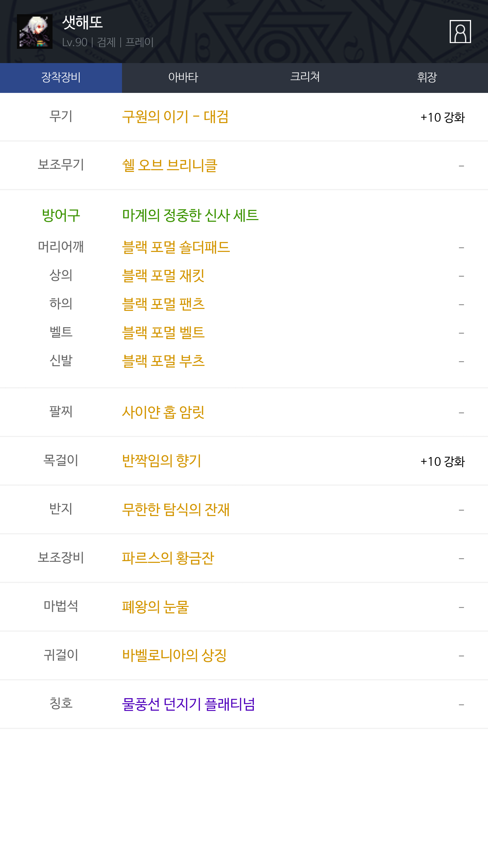Open set name 마계의 정중한 신사 세트
Viewport: 488px width, 868px height.
point(190,215)
